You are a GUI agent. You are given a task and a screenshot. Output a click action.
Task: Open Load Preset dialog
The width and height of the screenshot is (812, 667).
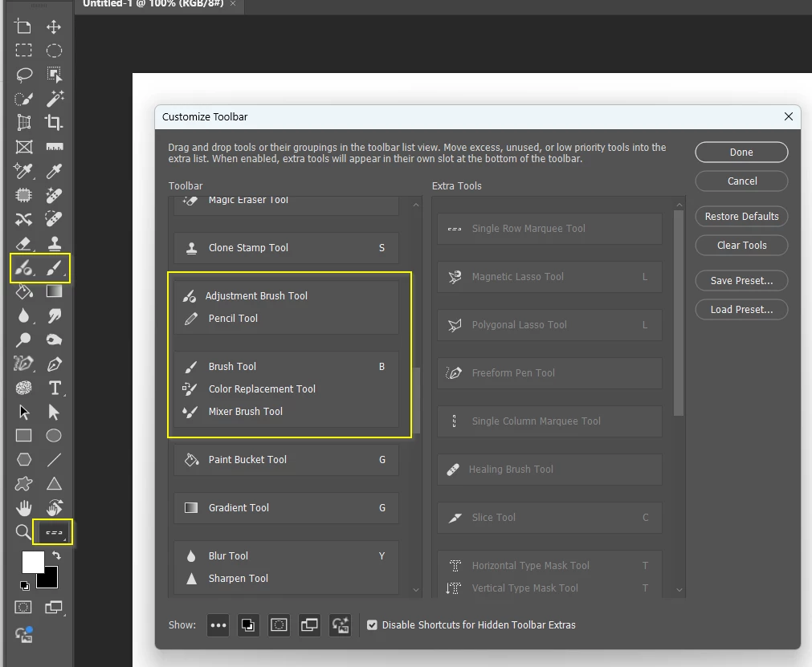(741, 310)
